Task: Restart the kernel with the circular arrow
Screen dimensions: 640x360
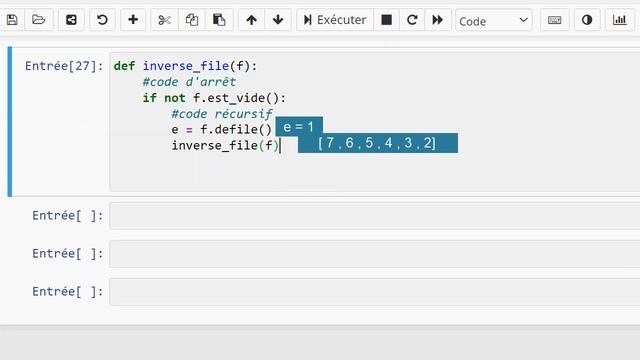Action: [412, 20]
